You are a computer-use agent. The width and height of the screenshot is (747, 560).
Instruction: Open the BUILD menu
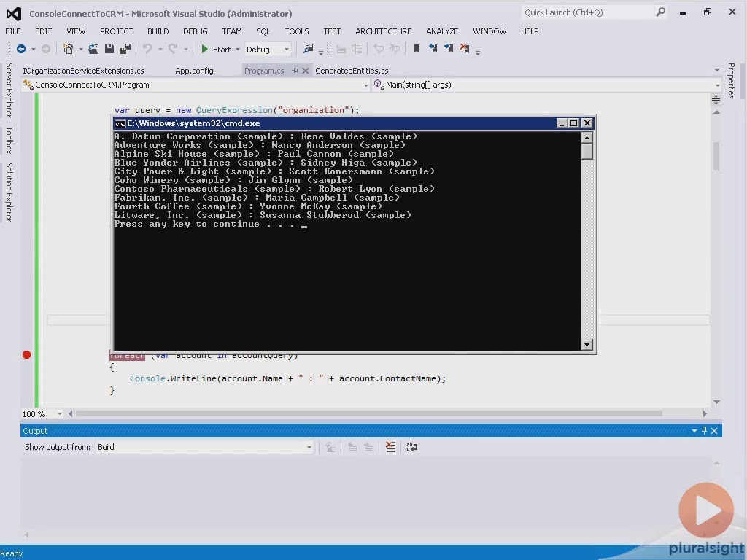pos(158,31)
